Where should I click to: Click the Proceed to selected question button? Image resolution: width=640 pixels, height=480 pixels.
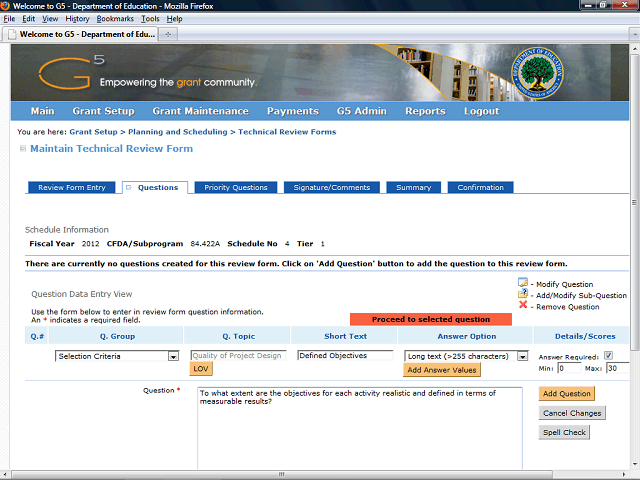(x=431, y=319)
